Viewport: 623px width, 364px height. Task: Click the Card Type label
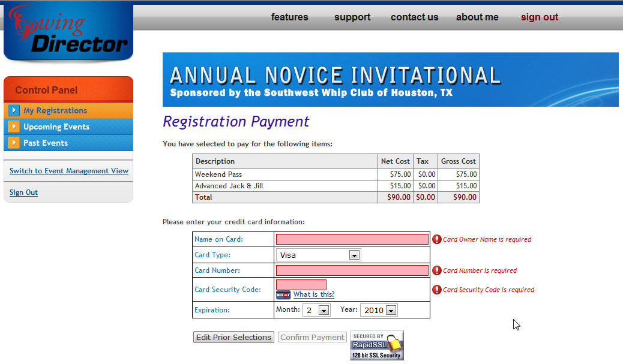tap(212, 254)
